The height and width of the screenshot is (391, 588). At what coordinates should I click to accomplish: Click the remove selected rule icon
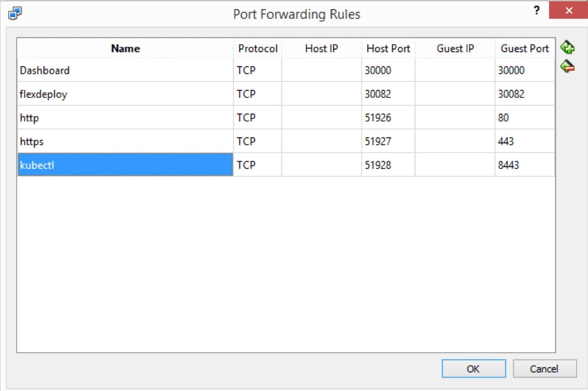point(567,67)
